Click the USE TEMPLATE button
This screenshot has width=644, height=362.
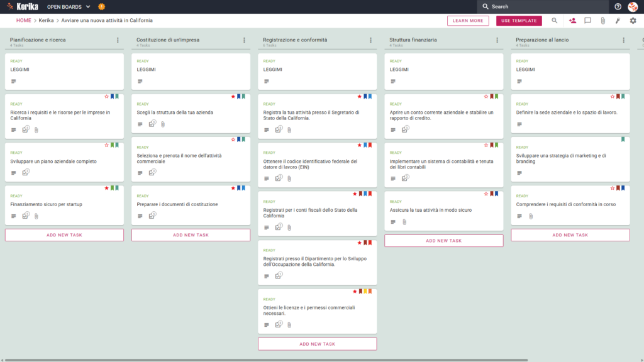(519, 21)
